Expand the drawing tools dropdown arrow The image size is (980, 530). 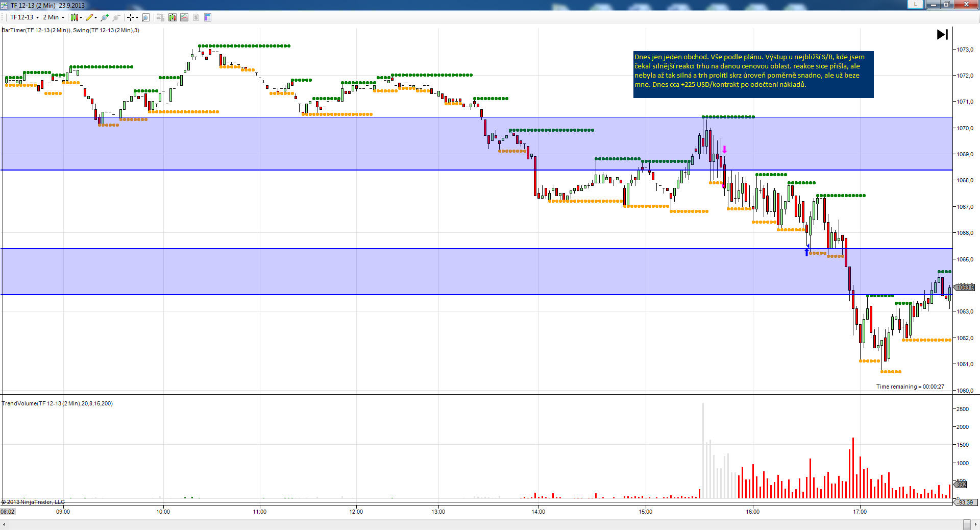[x=96, y=17]
